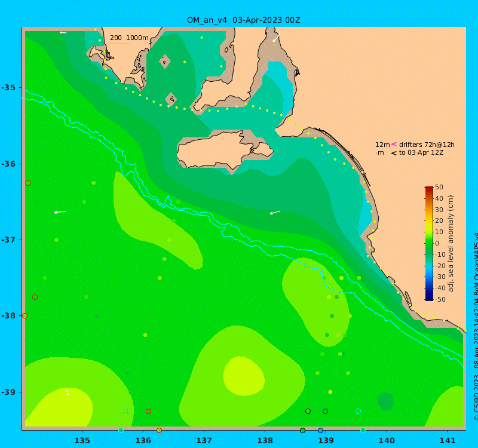
Task: Click the black circle marker inside the map near 138.7E
Action: 308,411
